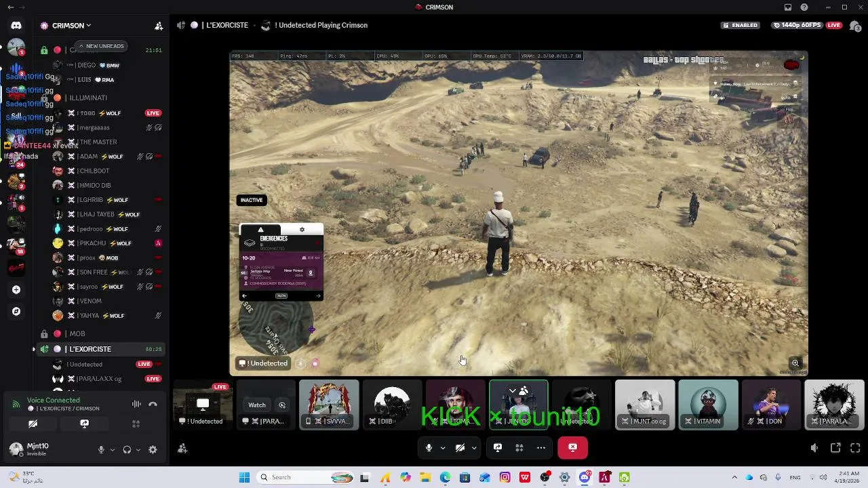Toggle camera in the voice connected panel
Viewport: 868px width, 488px height.
click(33, 424)
